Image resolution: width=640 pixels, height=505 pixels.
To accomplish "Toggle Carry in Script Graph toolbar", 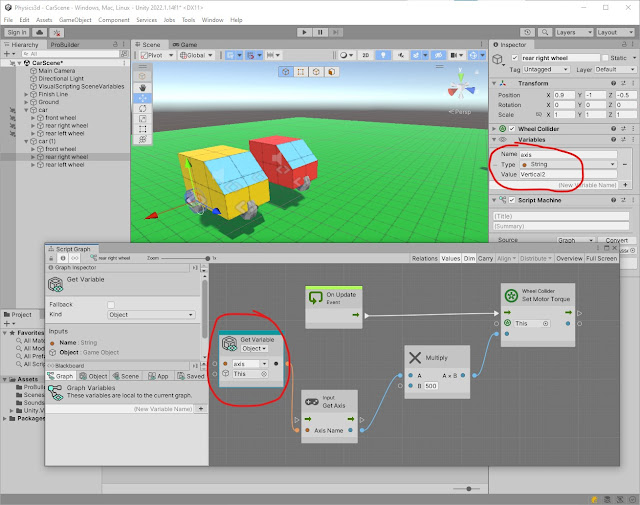I will (x=485, y=258).
